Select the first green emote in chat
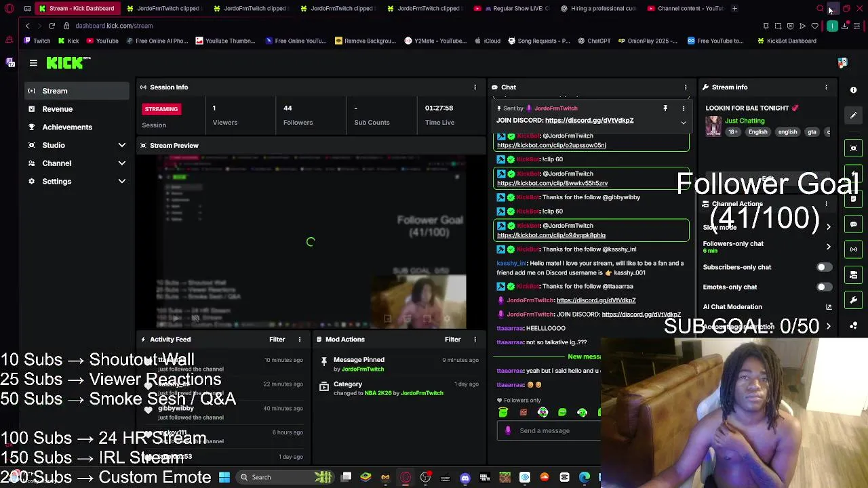 (x=503, y=412)
